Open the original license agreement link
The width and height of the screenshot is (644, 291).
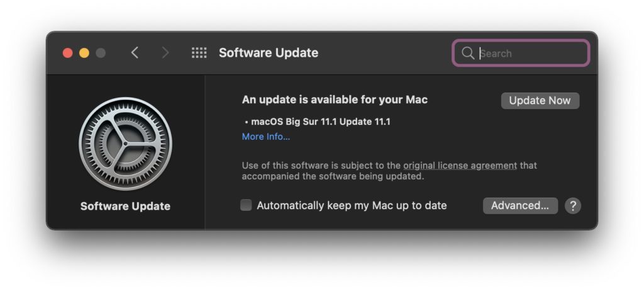point(460,166)
